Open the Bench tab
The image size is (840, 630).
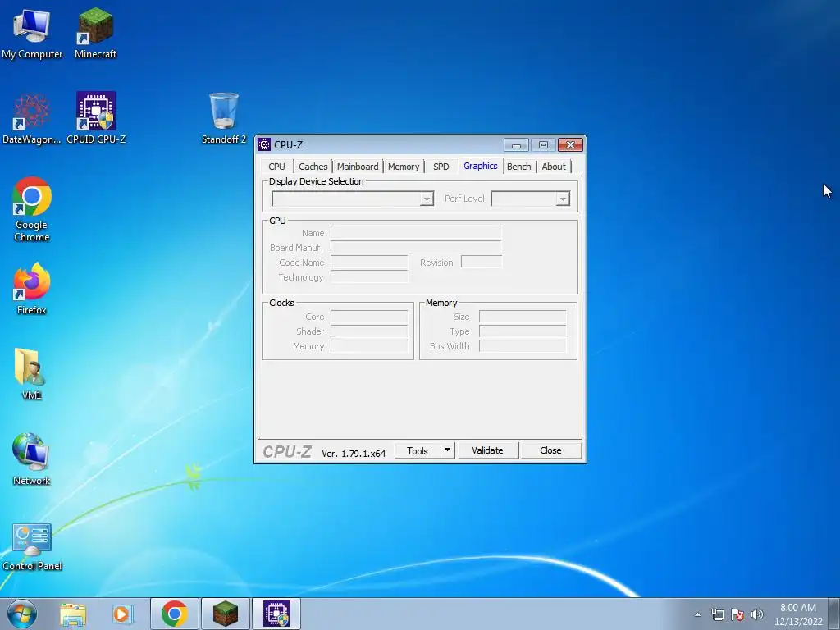click(518, 167)
